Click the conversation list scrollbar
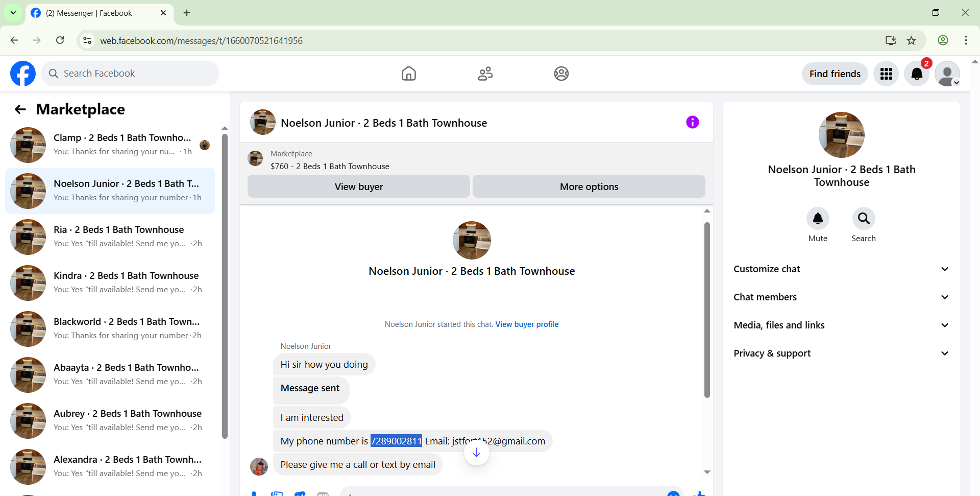The height and width of the screenshot is (496, 980). pyautogui.click(x=225, y=286)
